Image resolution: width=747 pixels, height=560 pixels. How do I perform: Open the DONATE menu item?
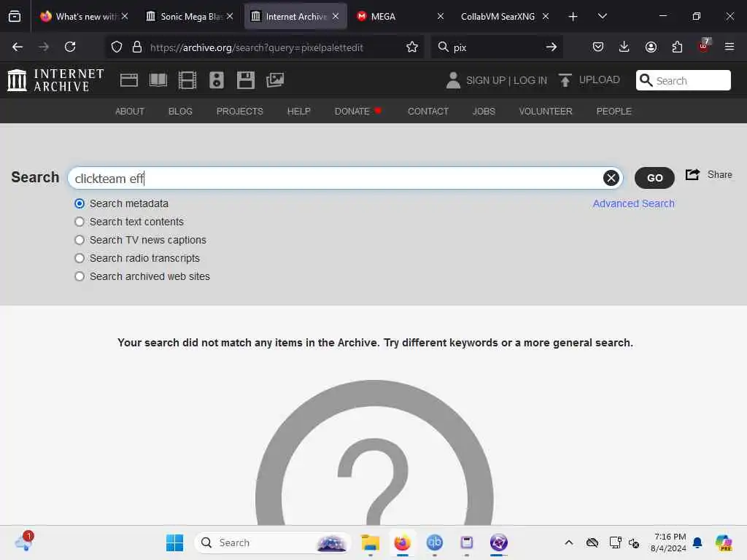point(352,111)
